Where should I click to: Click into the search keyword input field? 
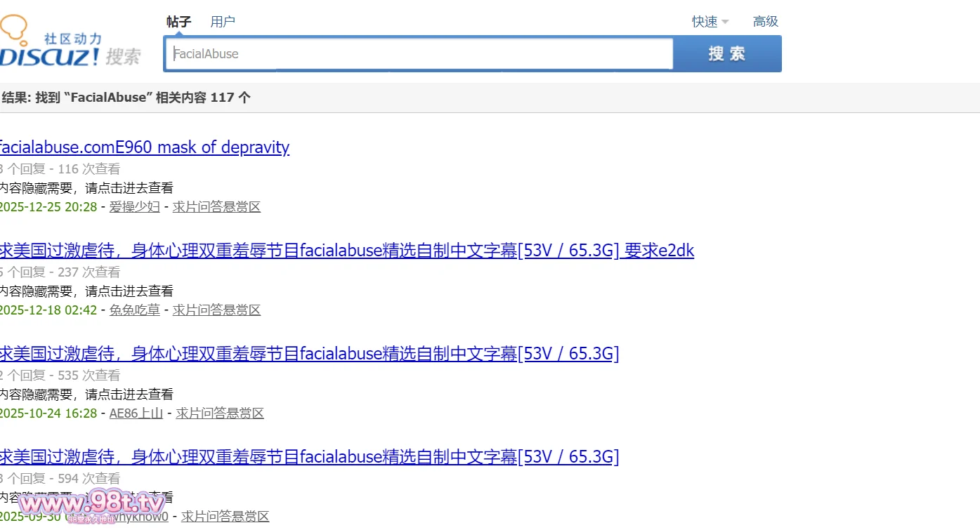419,54
